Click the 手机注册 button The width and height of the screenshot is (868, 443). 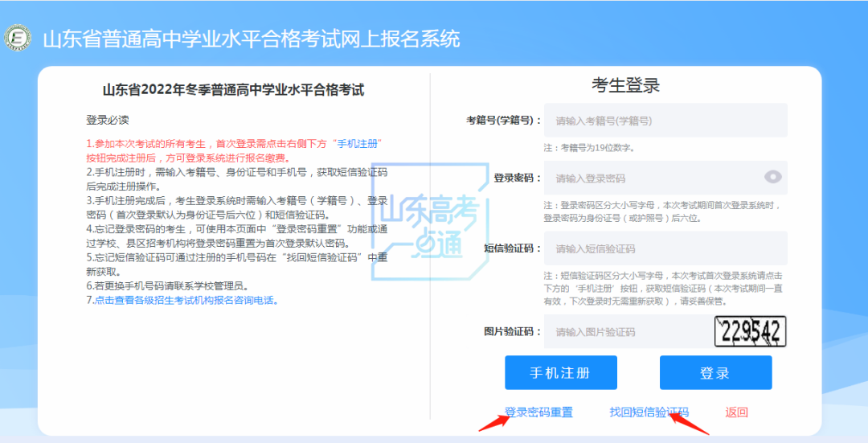[561, 373]
